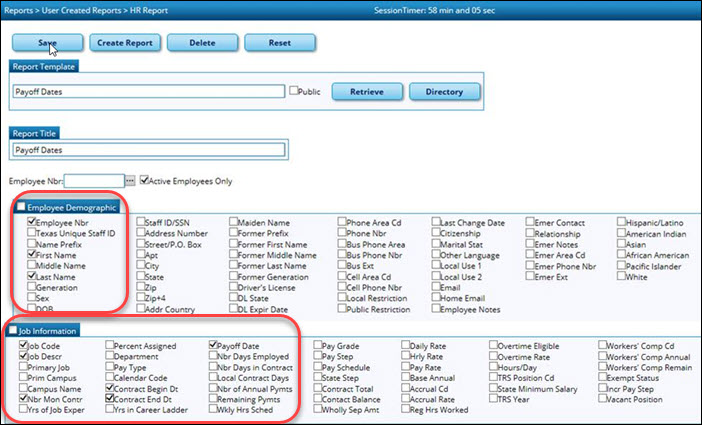Check the Street/P.O. Box checkbox
The image size is (702, 425).
point(141,243)
